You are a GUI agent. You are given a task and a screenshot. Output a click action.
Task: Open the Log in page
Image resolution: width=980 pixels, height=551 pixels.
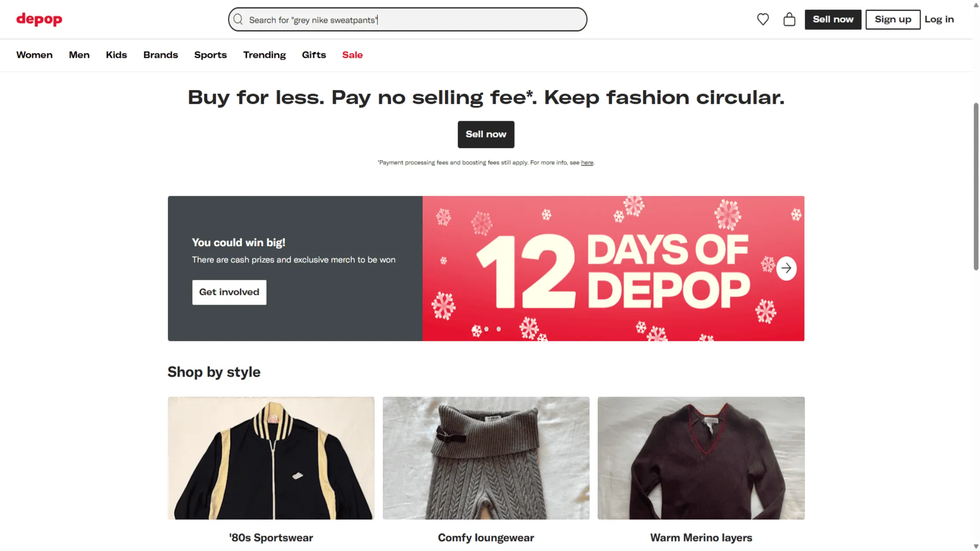939,19
